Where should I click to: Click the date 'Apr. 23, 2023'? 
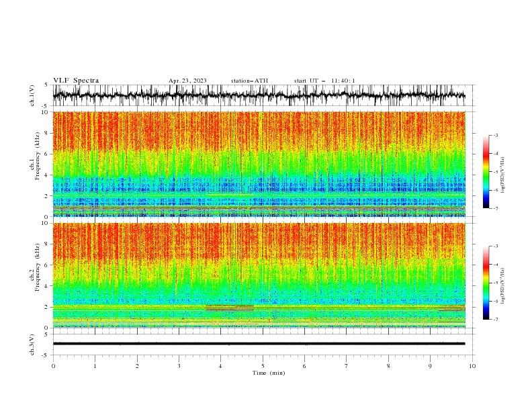187,81
